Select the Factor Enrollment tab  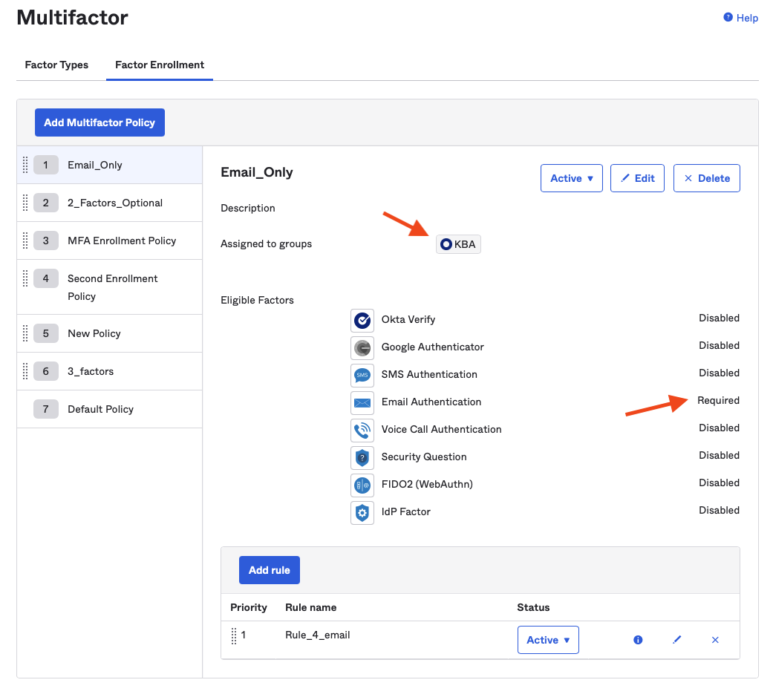pos(160,65)
